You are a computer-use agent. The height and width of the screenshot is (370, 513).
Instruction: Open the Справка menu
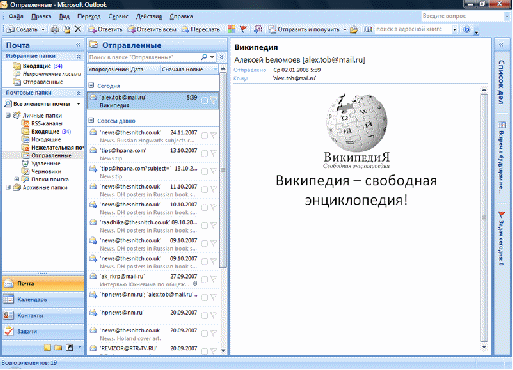[181, 16]
